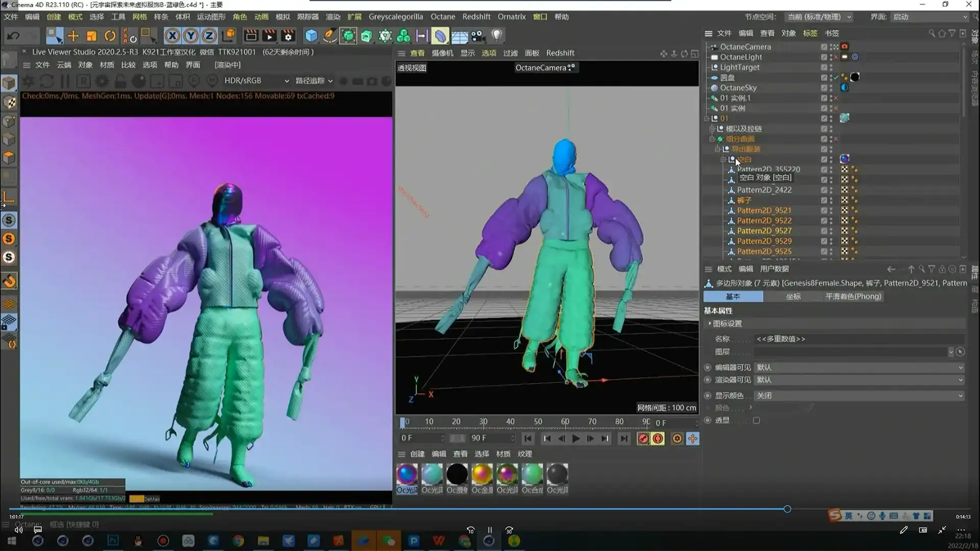
Task: Select the black Oc material swatch
Action: tap(457, 474)
